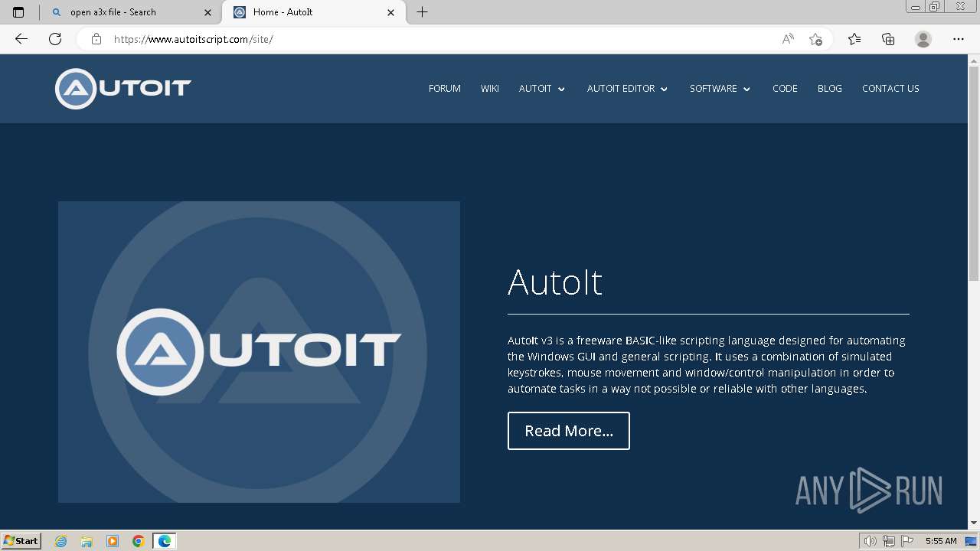Viewport: 980px width, 551px height.
Task: Open the network status tray icon
Action: tap(889, 541)
